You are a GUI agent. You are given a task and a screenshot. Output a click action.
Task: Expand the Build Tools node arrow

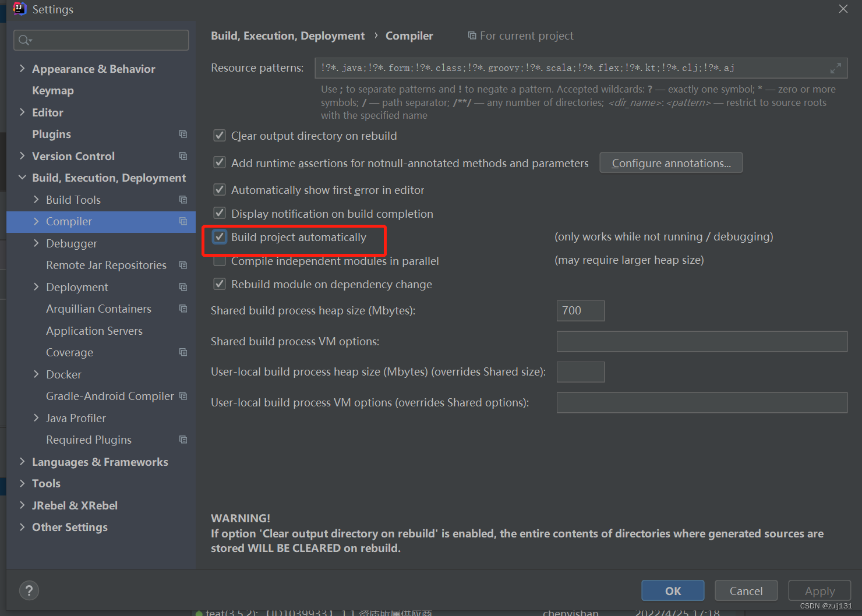coord(36,199)
